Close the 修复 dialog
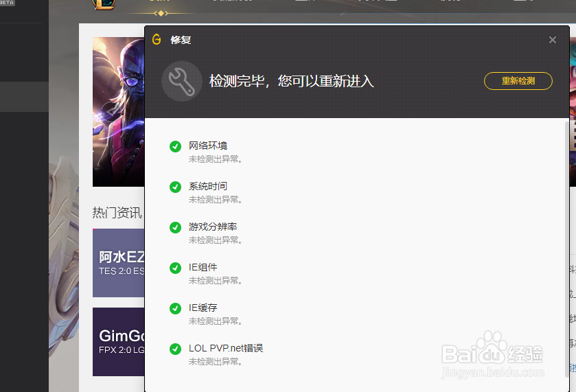576x392 pixels. point(552,40)
